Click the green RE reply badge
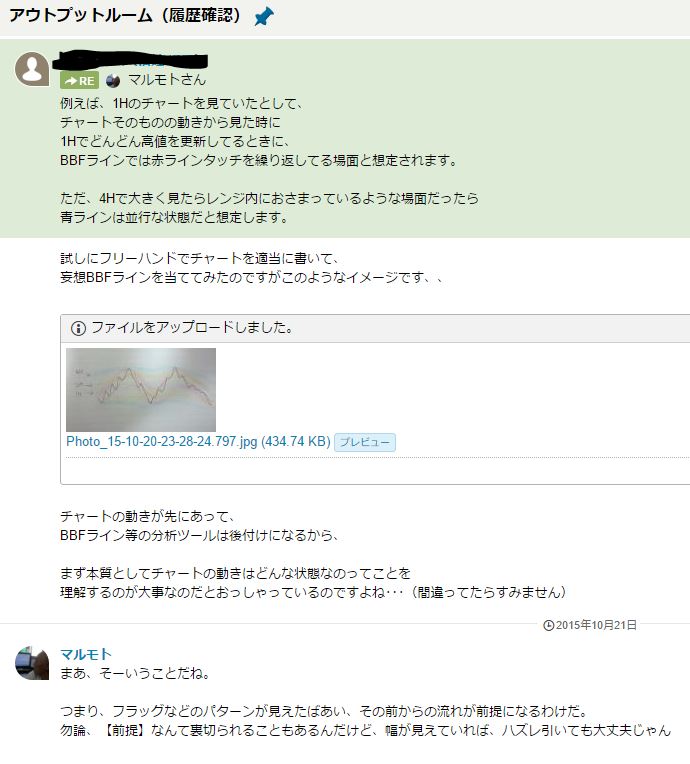 79,80
